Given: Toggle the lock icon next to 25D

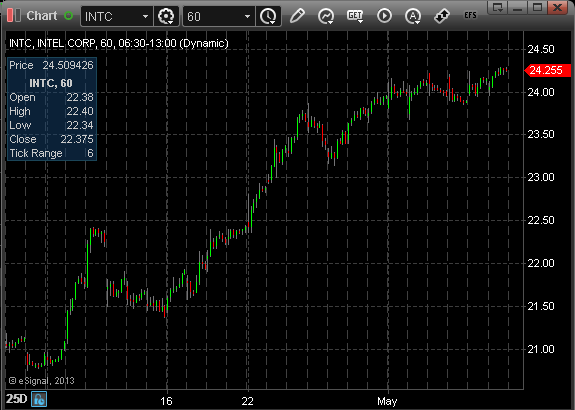Looking at the screenshot, I should (x=39, y=399).
